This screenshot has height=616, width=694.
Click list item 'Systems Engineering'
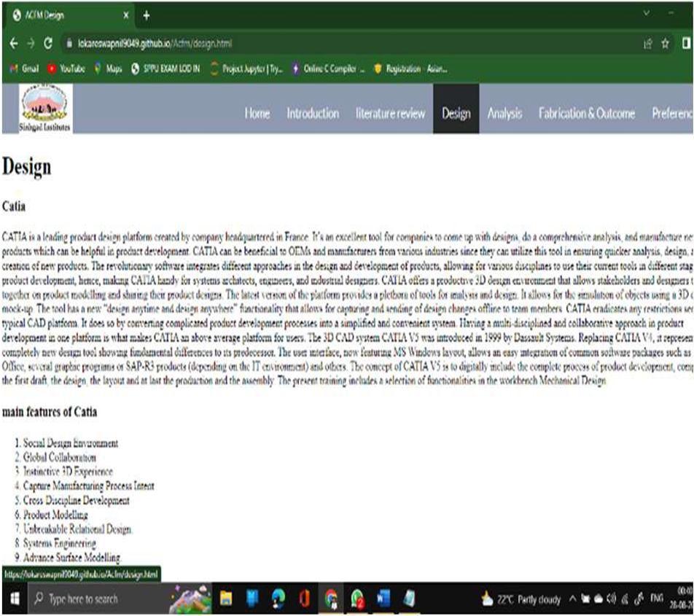pos(59,543)
